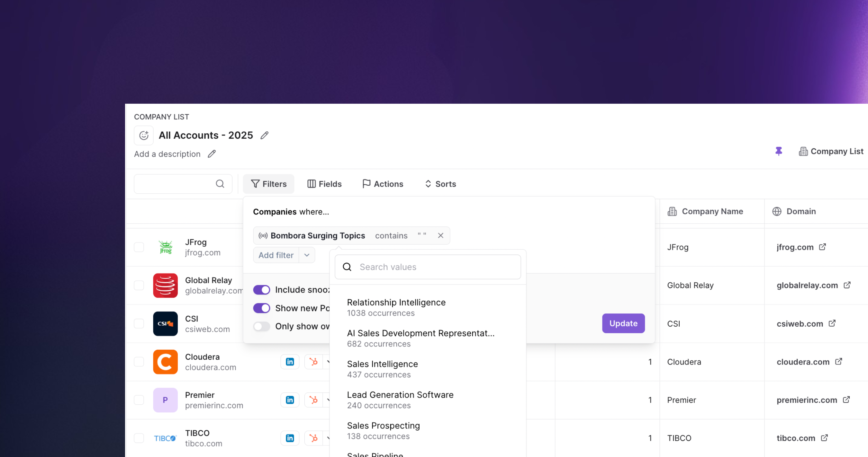The height and width of the screenshot is (457, 868).
Task: Choose Relationship Intelligence from the values list
Action: click(x=428, y=308)
